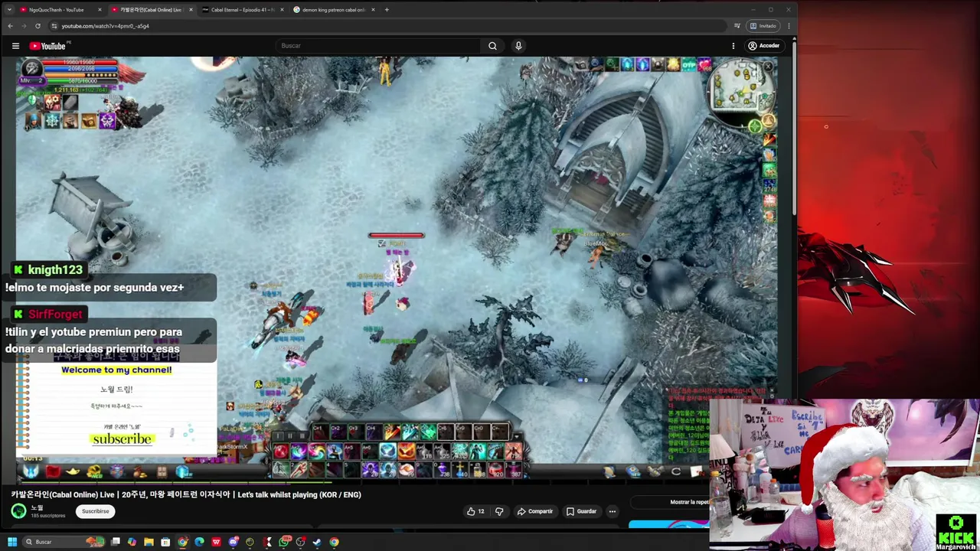Like the video with thumbs up
The image size is (980, 551).
[x=475, y=511]
